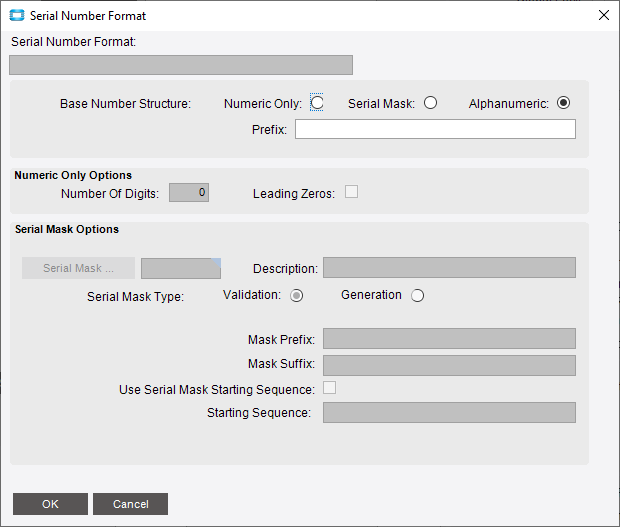This screenshot has height=527, width=620.
Task: Select the Validation radio button
Action: tap(297, 295)
